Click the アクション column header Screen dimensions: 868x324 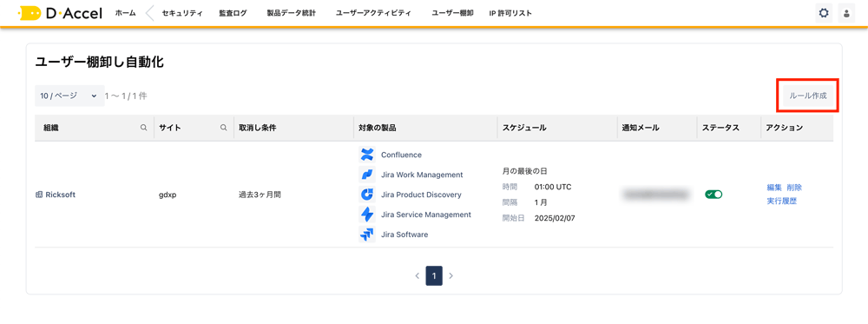tap(785, 128)
